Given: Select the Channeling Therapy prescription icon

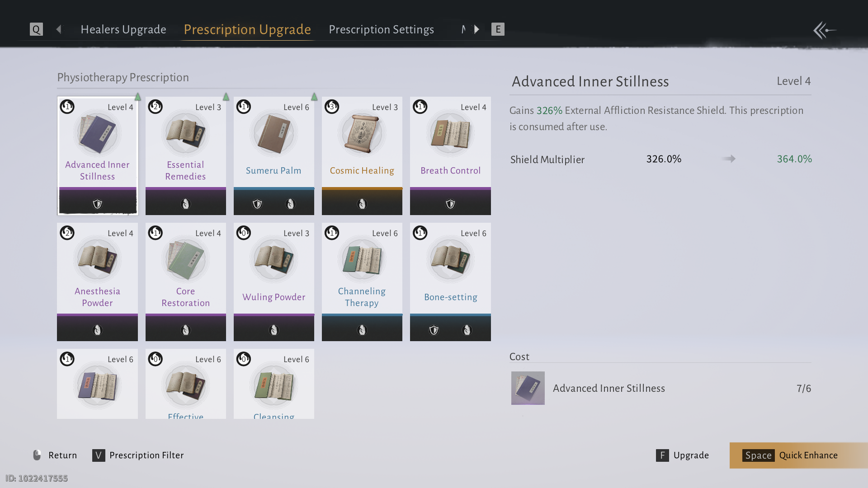Looking at the screenshot, I should tap(362, 260).
